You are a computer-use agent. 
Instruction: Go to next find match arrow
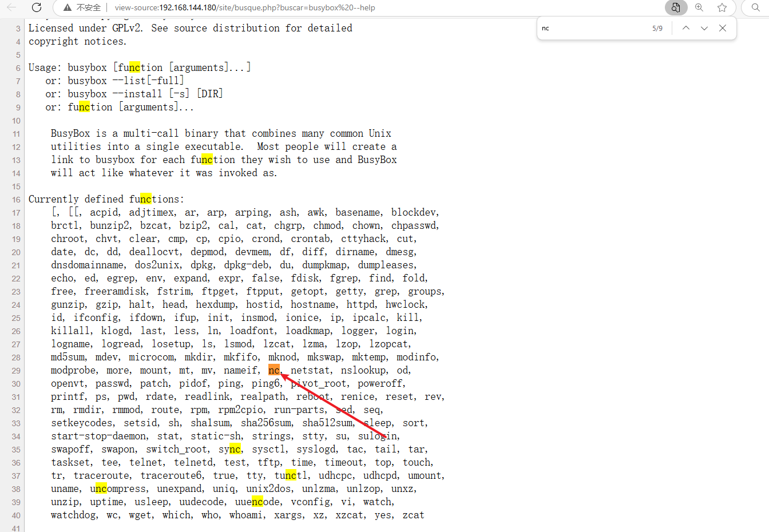704,28
